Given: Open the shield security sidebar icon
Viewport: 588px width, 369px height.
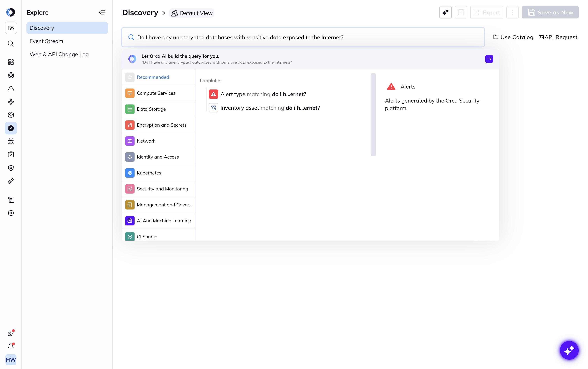Looking at the screenshot, I should [11, 168].
